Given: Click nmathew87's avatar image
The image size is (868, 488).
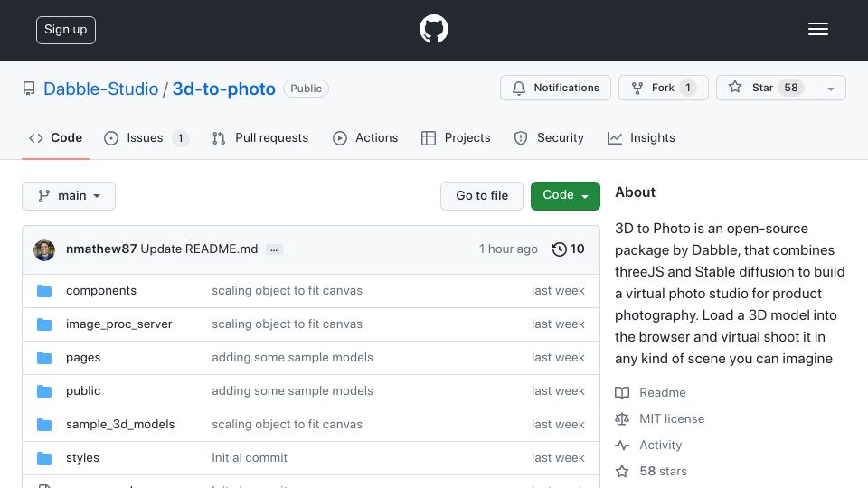Looking at the screenshot, I should tap(44, 250).
